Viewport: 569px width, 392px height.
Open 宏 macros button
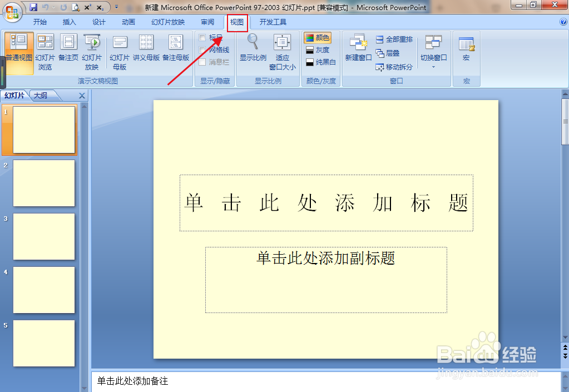pyautogui.click(x=466, y=48)
